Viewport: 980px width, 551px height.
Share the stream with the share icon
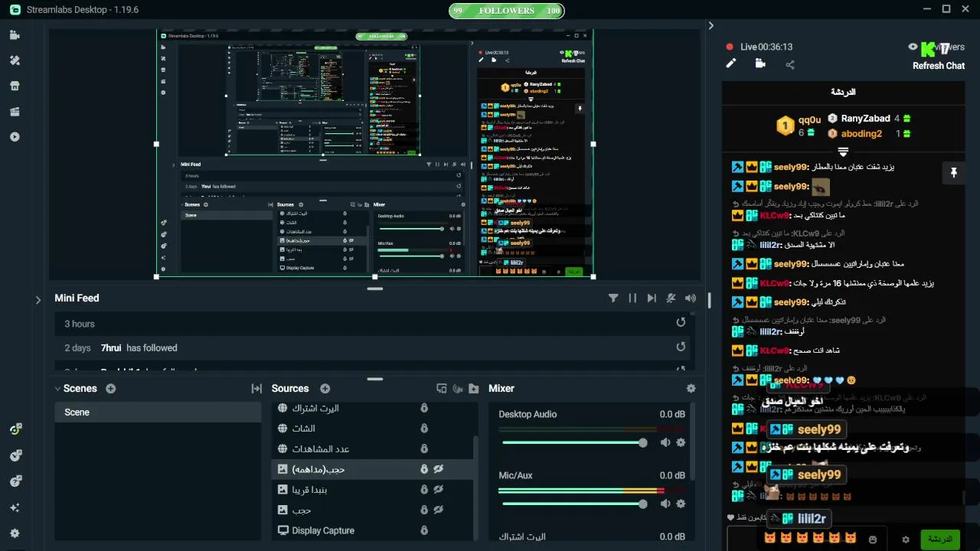[x=790, y=64]
